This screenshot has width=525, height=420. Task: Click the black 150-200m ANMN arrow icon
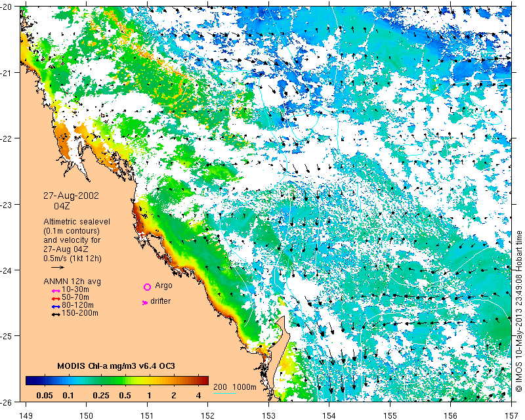[x=56, y=314]
